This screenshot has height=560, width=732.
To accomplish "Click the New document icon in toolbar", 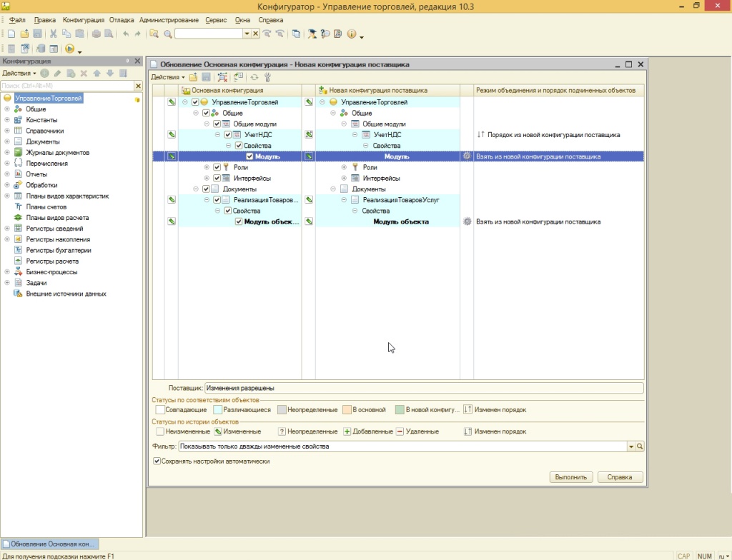I will click(x=11, y=34).
